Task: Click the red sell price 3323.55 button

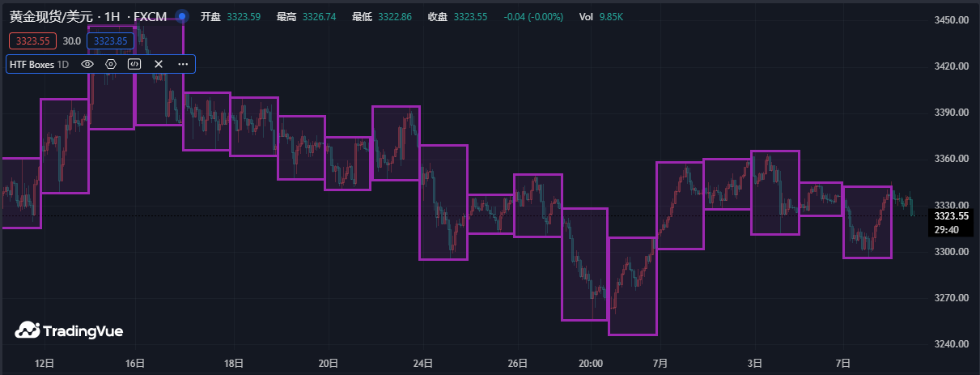Action: (33, 41)
